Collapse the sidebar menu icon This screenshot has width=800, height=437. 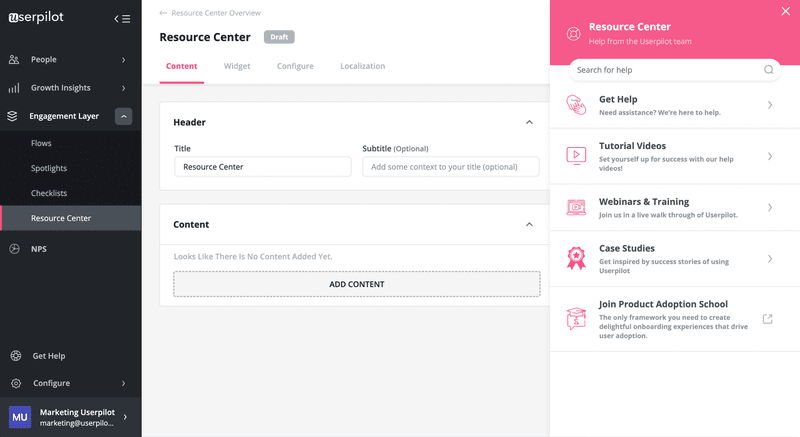coord(122,19)
